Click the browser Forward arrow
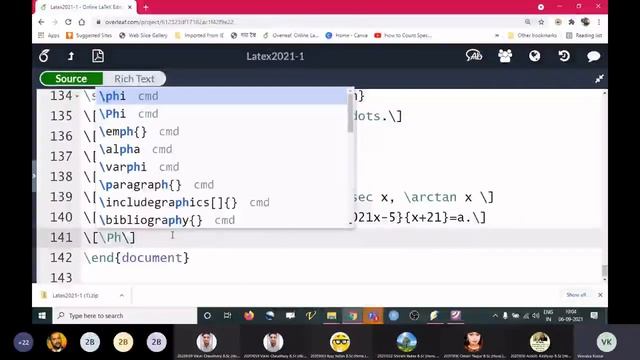This screenshot has width=640, height=360. click(55, 22)
